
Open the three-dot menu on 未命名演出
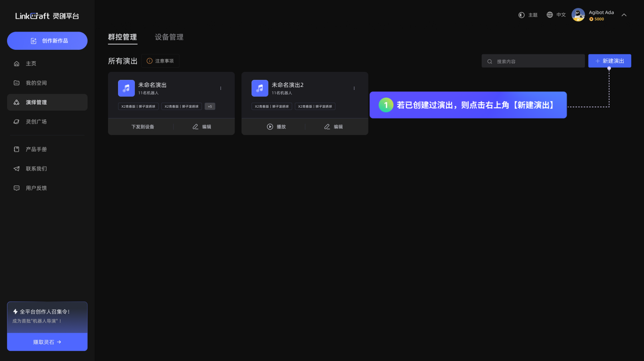tap(220, 87)
